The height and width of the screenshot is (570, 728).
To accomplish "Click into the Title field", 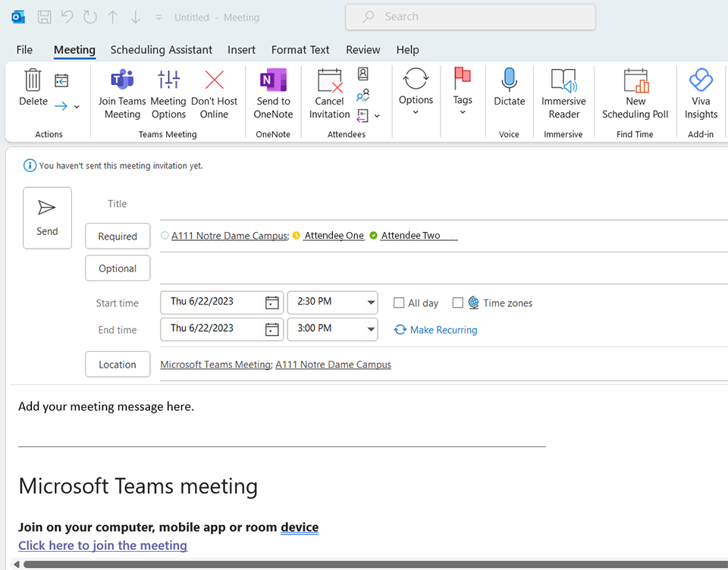I will click(x=440, y=204).
